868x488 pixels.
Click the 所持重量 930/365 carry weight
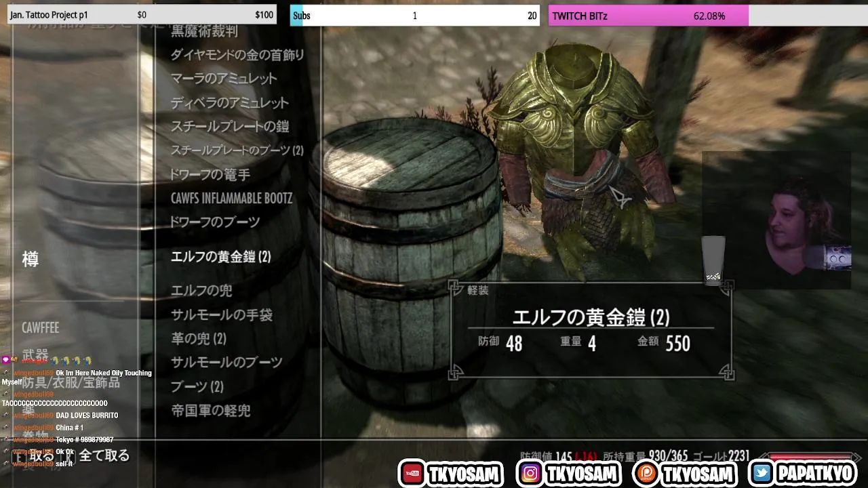pos(646,457)
